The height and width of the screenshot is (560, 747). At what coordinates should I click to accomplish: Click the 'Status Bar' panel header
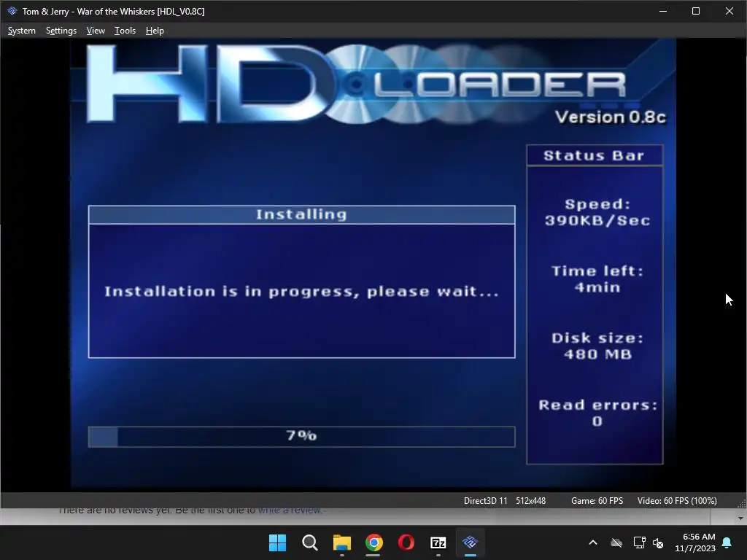[595, 156]
